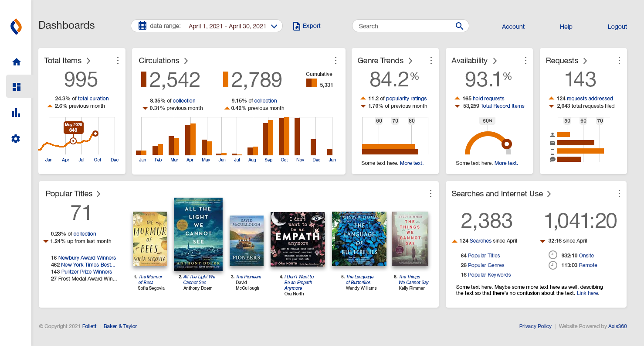Screen dimensions: 644x346
Task: Open the settings gear in sidebar
Action: point(16,139)
